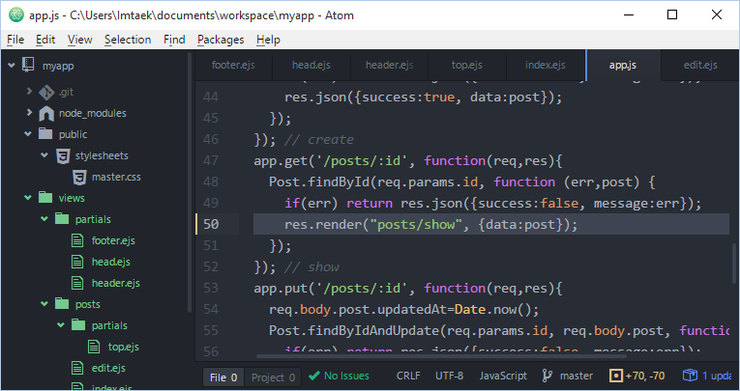Open master.css from the tree

coord(116,177)
